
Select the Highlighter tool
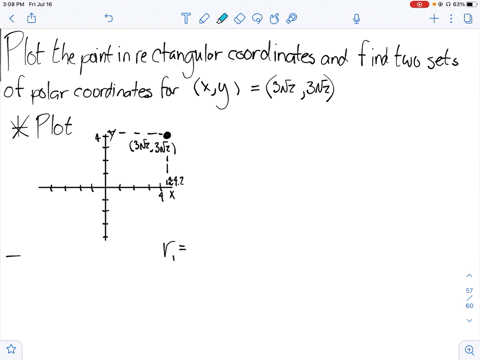(x=222, y=18)
